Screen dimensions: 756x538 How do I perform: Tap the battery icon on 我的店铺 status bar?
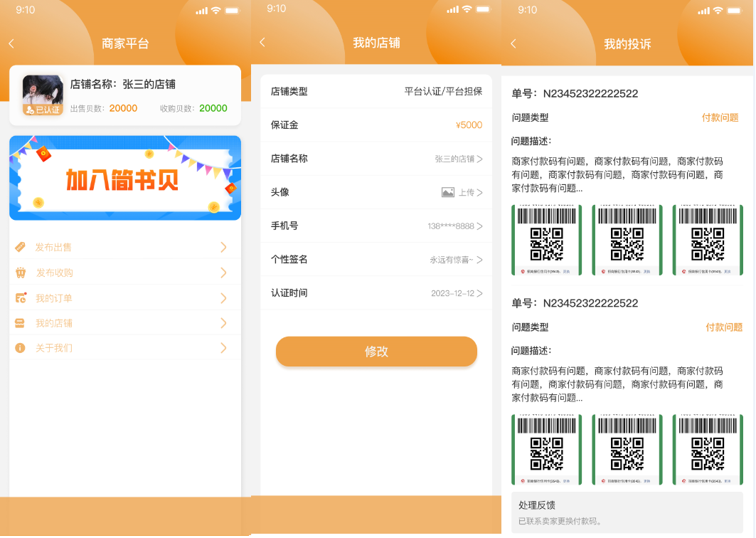click(483, 9)
